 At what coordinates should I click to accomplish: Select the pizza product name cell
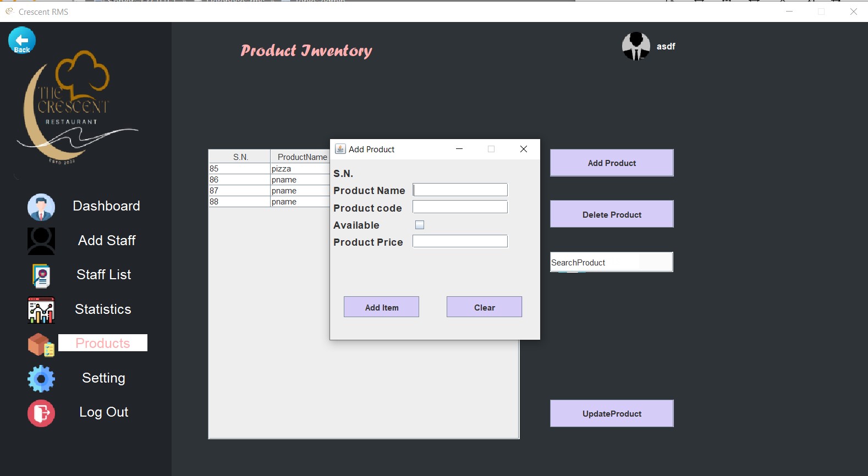click(300, 169)
